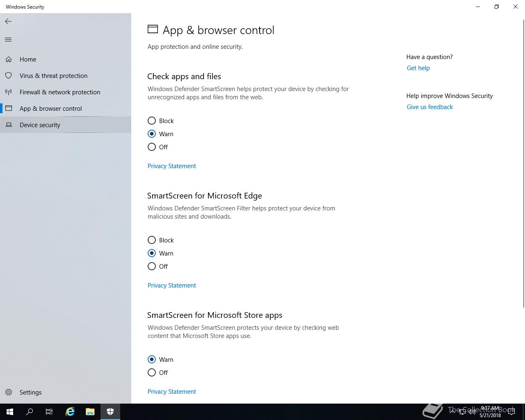Viewport: 525px width, 420px height.
Task: Select Off under Check apps and files
Action: point(158,147)
